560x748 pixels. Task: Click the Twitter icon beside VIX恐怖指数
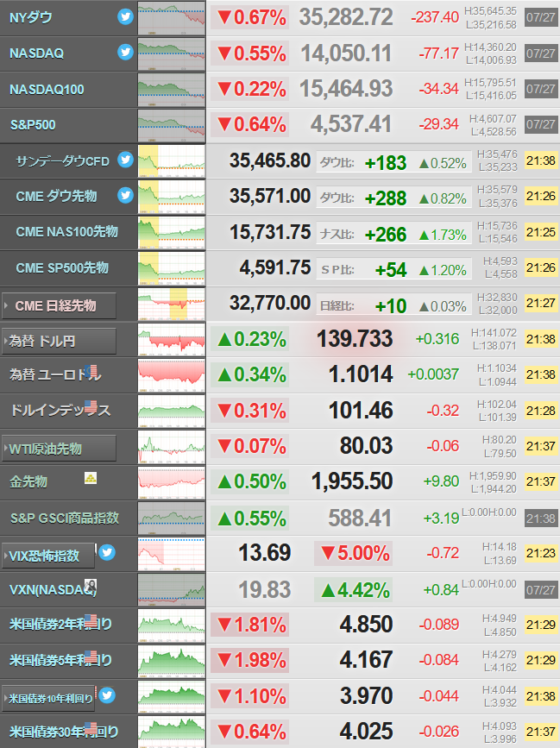coord(107,552)
